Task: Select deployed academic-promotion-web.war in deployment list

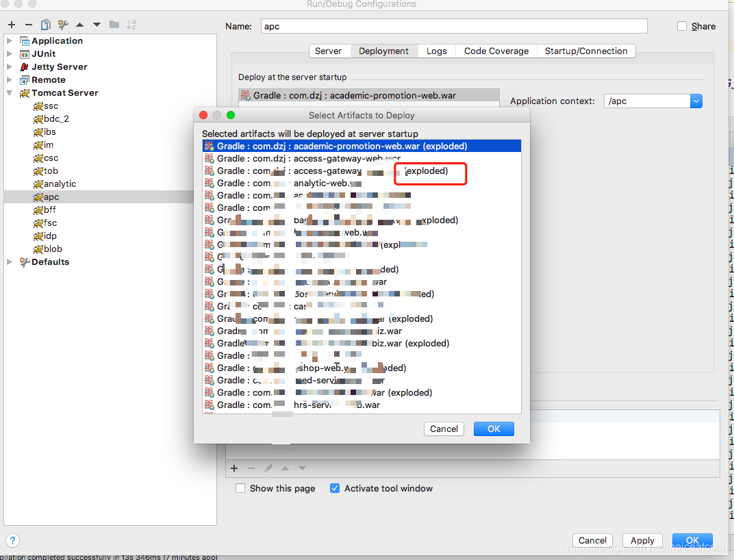Action: coord(369,96)
